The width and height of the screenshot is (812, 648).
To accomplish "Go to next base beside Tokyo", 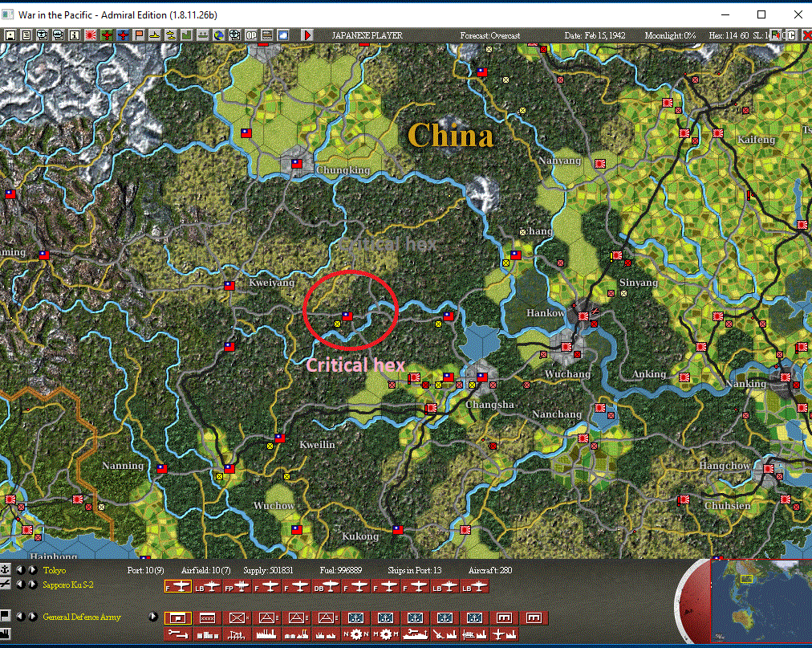I will tap(33, 570).
